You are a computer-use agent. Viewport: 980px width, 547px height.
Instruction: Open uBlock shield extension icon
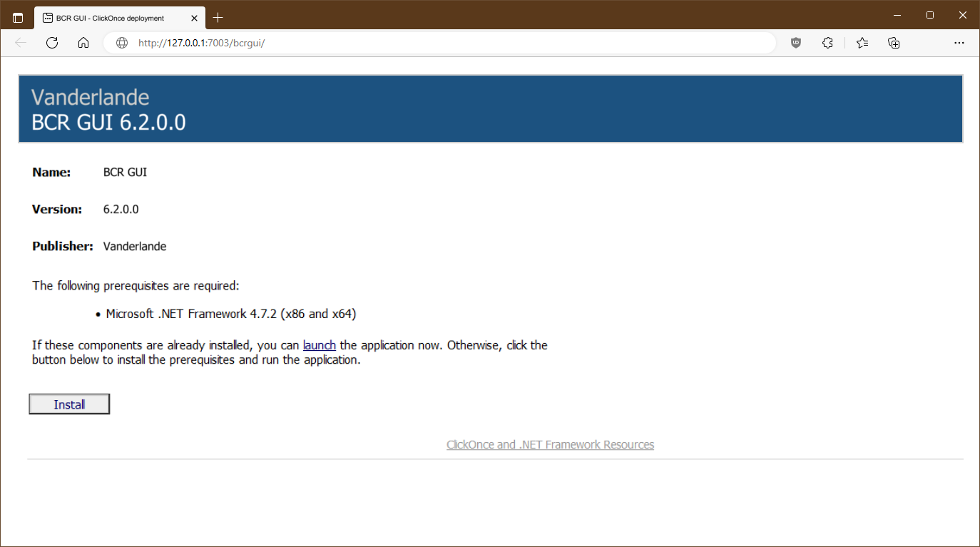pos(796,43)
